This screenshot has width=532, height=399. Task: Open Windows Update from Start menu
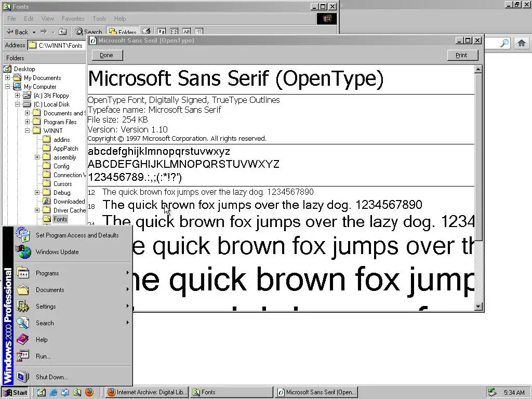pyautogui.click(x=73, y=252)
